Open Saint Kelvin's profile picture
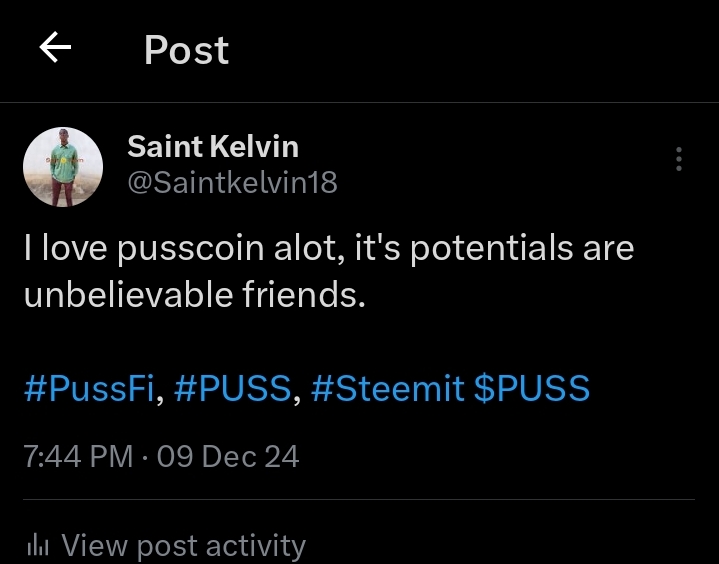This screenshot has width=719, height=564. coord(63,167)
